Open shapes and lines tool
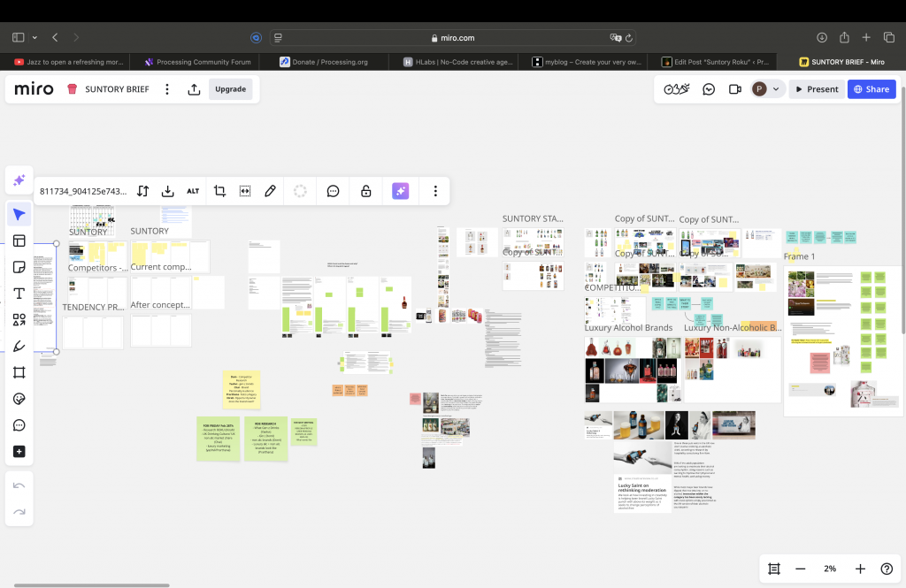 19,319
